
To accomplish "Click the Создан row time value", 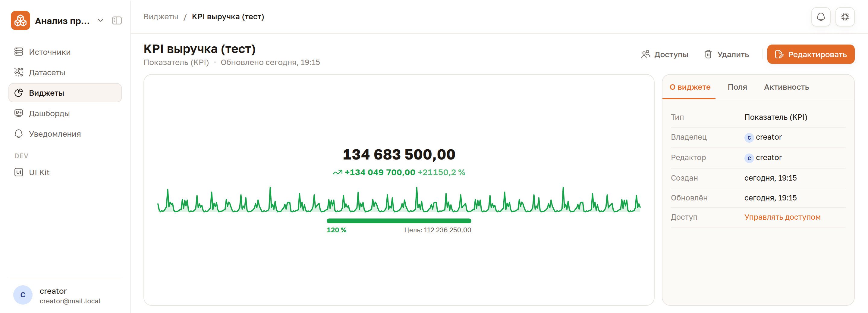I will (x=770, y=178).
